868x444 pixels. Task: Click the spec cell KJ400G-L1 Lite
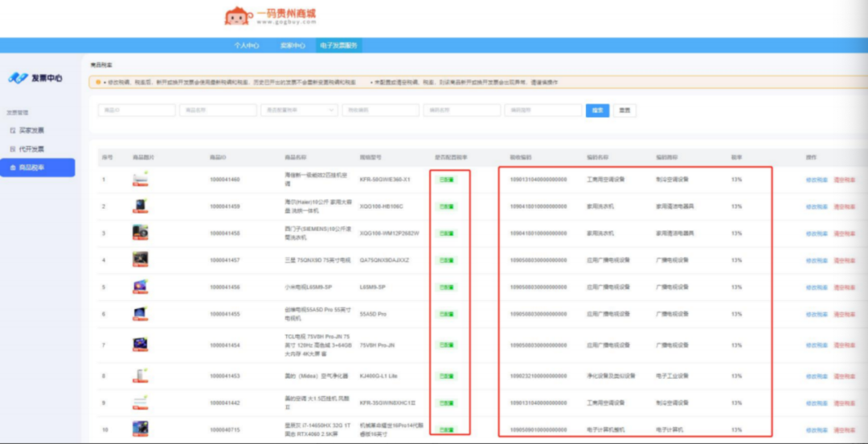point(378,376)
